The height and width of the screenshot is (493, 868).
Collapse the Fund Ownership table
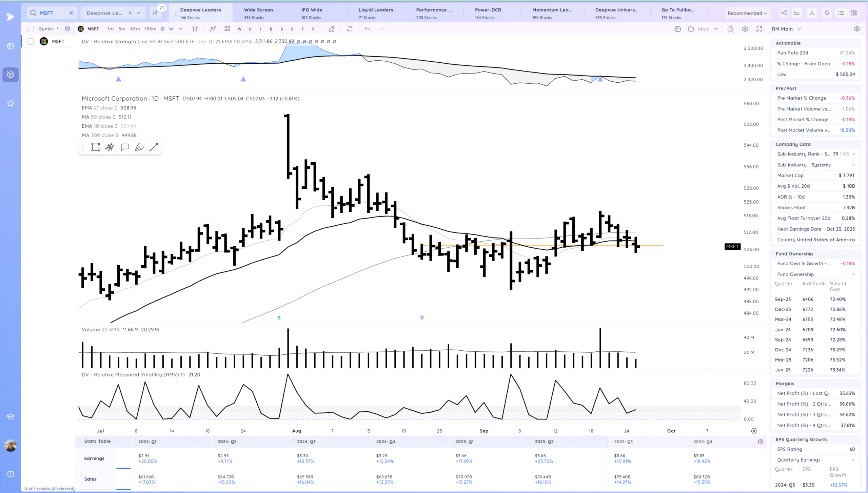tap(853, 274)
